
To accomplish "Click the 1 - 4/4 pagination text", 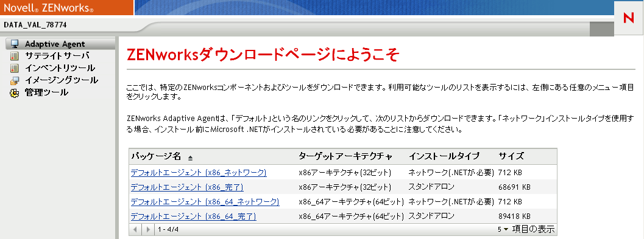I will 168,229.
